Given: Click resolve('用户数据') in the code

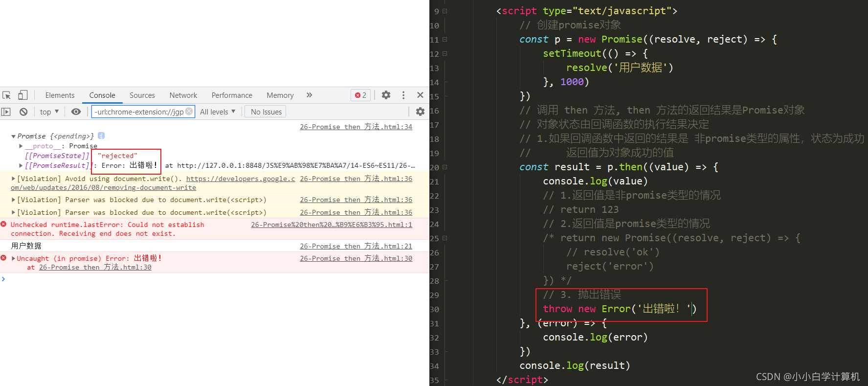Looking at the screenshot, I should click(x=620, y=68).
